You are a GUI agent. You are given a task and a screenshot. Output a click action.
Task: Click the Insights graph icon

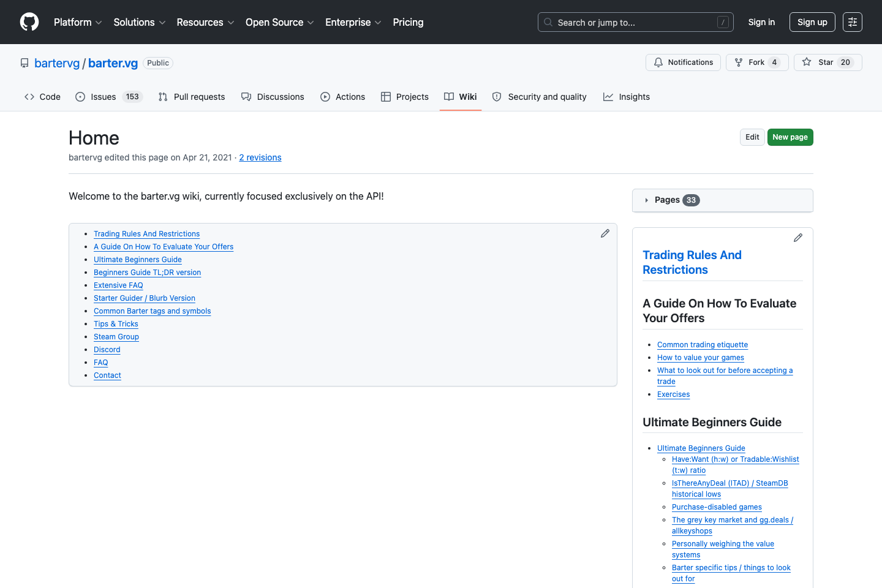[609, 96]
